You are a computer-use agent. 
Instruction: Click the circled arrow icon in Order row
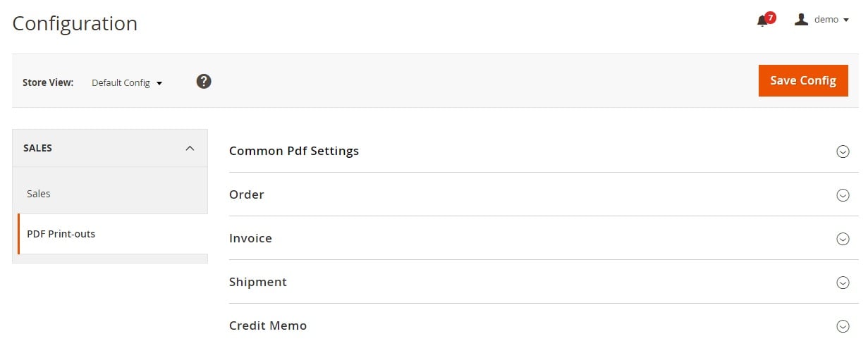[x=843, y=195]
